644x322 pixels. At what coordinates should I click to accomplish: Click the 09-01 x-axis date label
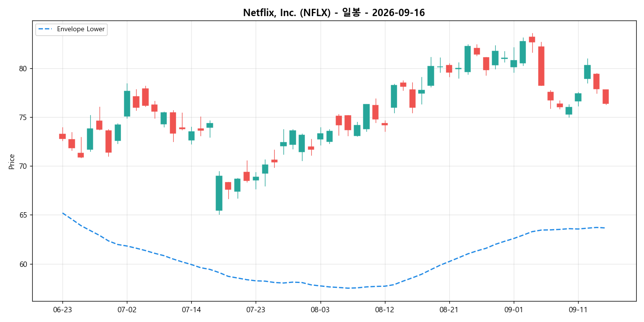pos(513,309)
